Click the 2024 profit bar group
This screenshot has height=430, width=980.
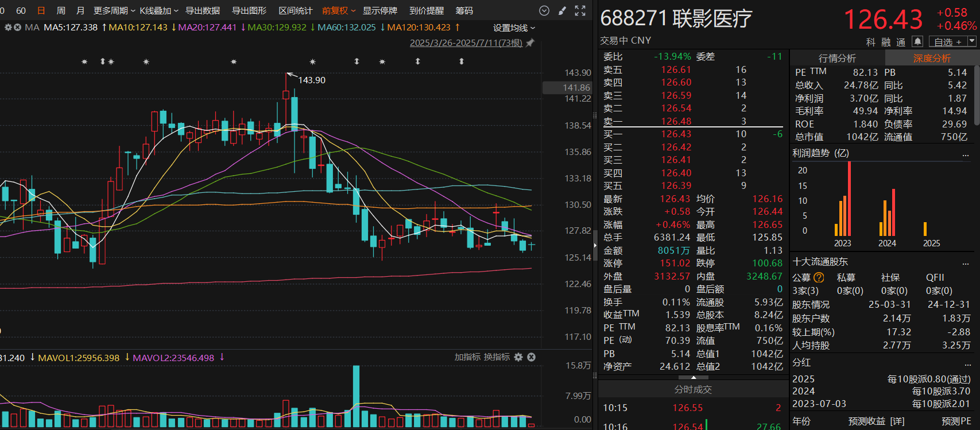click(887, 213)
